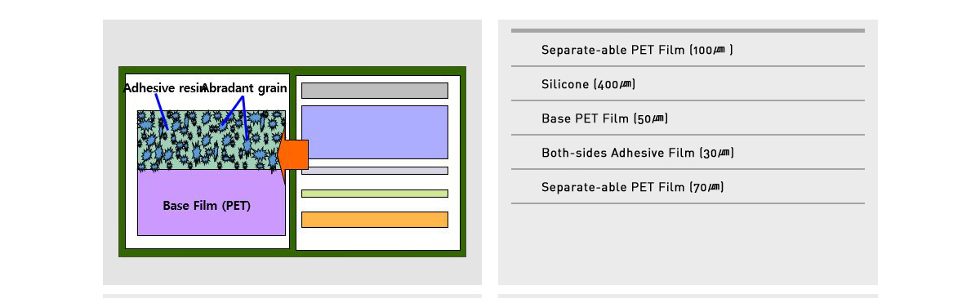Select the large blue silicone layer block

coord(375,132)
